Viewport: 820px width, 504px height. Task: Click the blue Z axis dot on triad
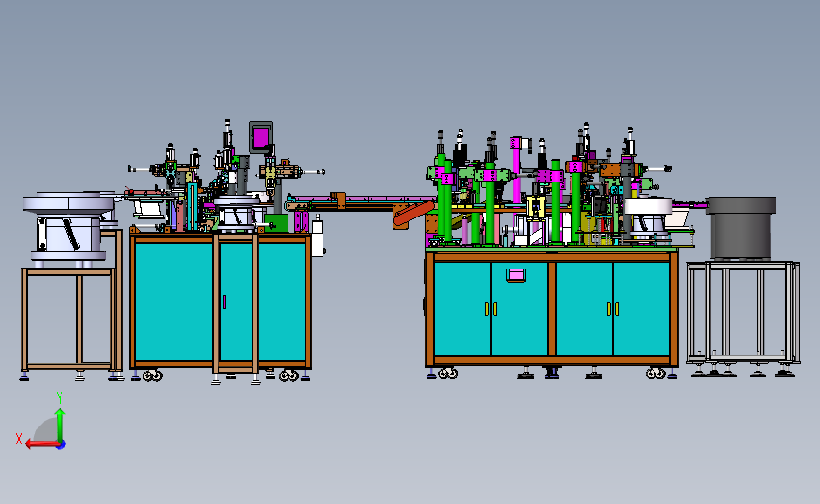pos(61,445)
